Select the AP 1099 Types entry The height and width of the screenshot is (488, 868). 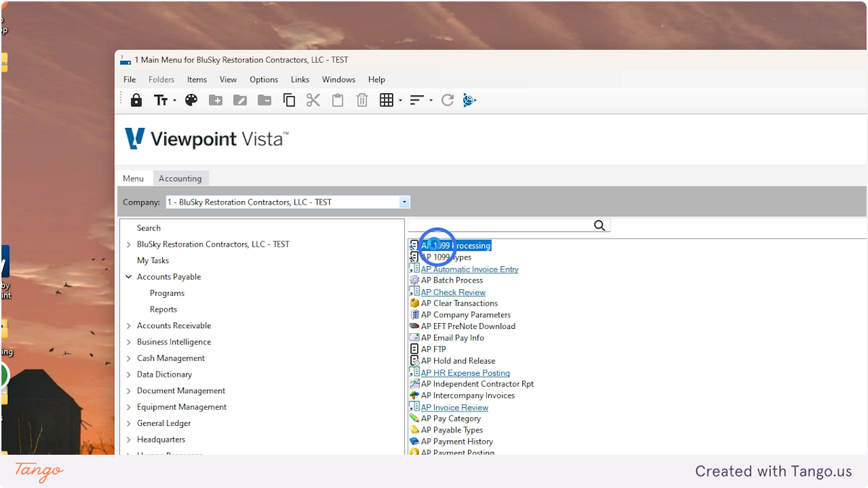click(446, 257)
